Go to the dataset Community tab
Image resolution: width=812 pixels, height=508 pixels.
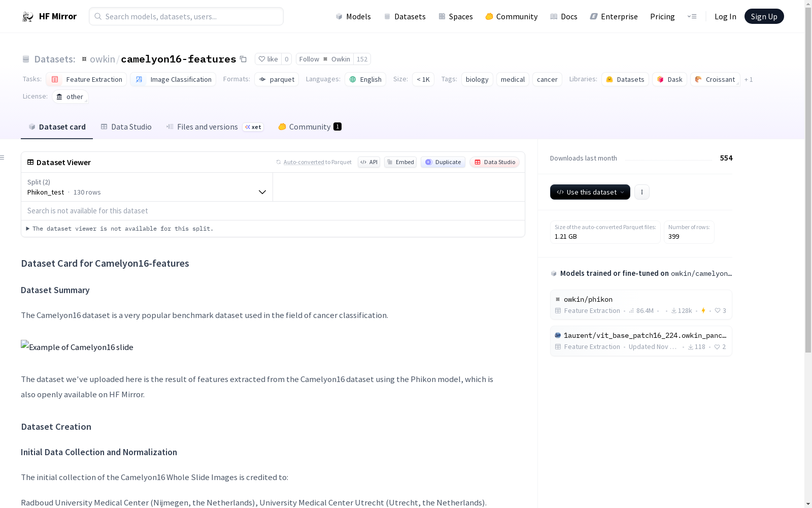click(x=310, y=126)
